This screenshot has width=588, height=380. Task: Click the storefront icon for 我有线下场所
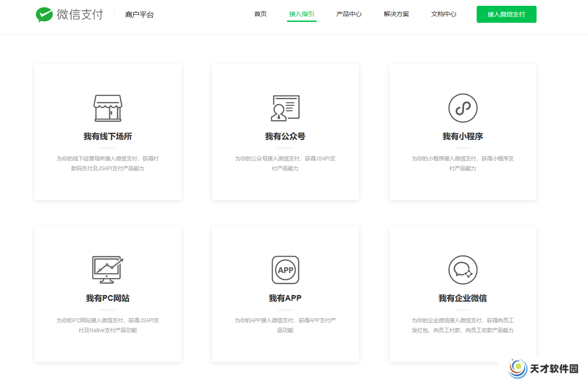[x=108, y=108]
